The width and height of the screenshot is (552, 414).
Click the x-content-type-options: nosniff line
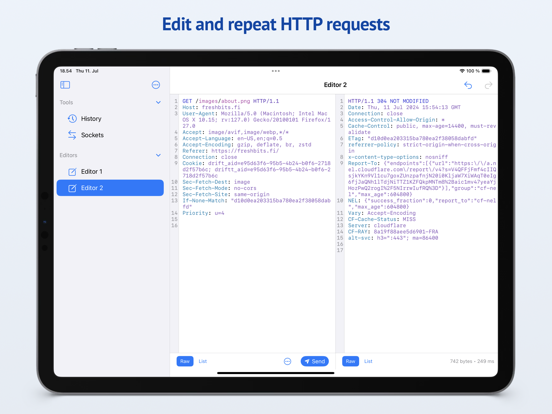tap(398, 157)
